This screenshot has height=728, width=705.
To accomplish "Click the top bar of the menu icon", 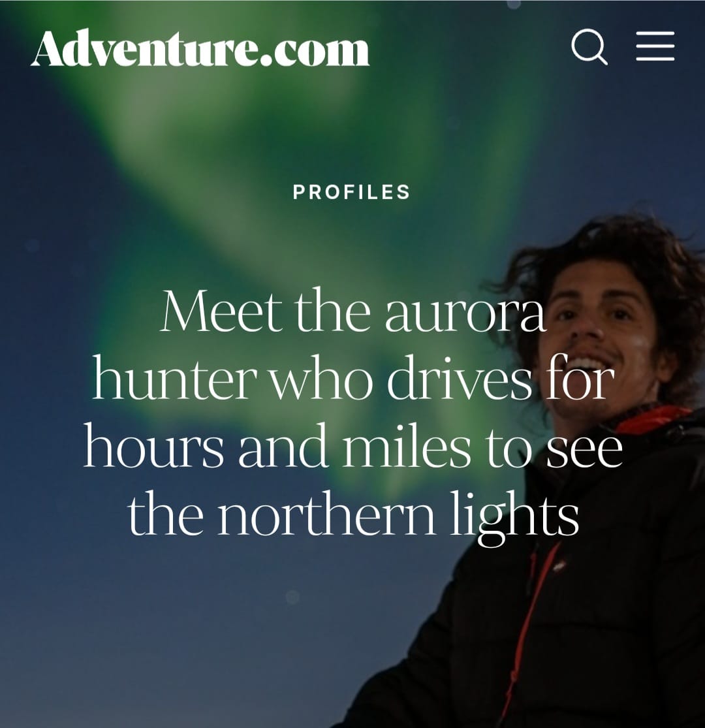I will pyautogui.click(x=655, y=33).
